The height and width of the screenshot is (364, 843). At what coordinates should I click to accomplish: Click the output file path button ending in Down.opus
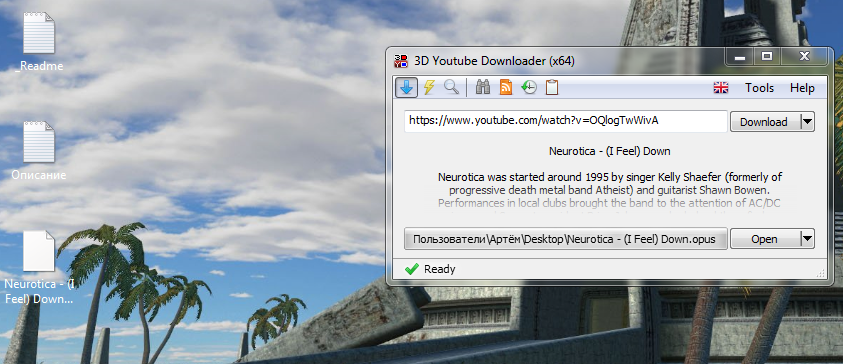[x=566, y=239]
